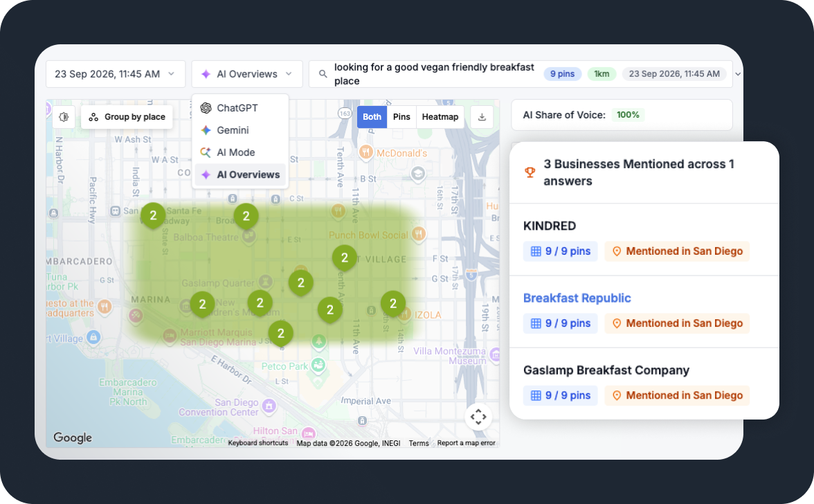Open the date selector dropdown
The height and width of the screenshot is (504, 814).
click(x=115, y=74)
